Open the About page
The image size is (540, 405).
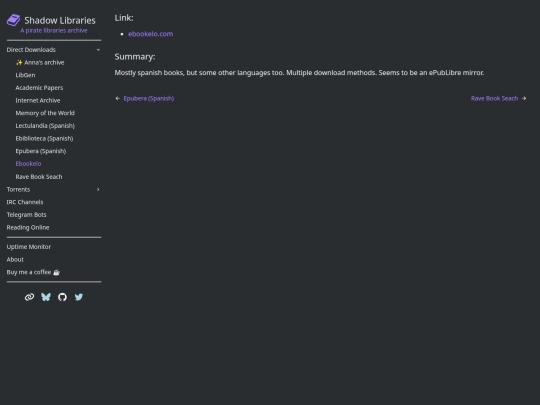coord(15,260)
